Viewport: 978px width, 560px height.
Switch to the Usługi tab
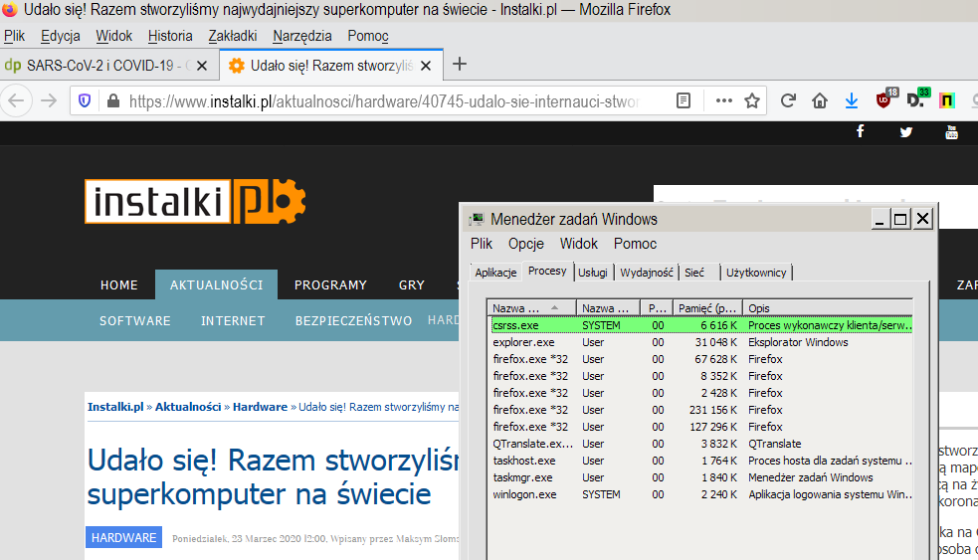pos(593,273)
